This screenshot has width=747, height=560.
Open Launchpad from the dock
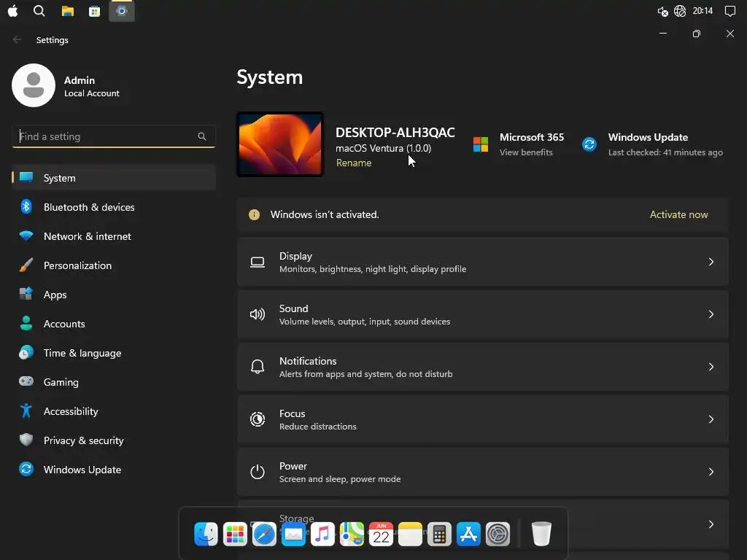click(x=236, y=534)
